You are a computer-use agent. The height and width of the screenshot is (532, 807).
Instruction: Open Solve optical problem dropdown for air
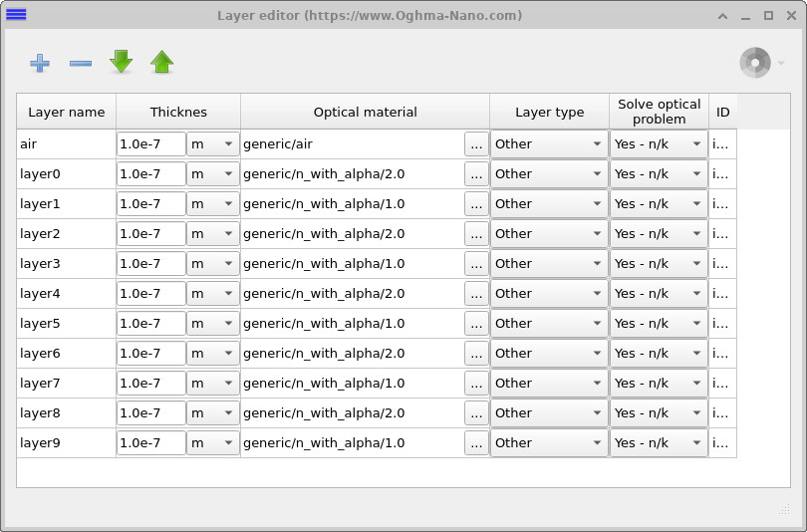658,144
